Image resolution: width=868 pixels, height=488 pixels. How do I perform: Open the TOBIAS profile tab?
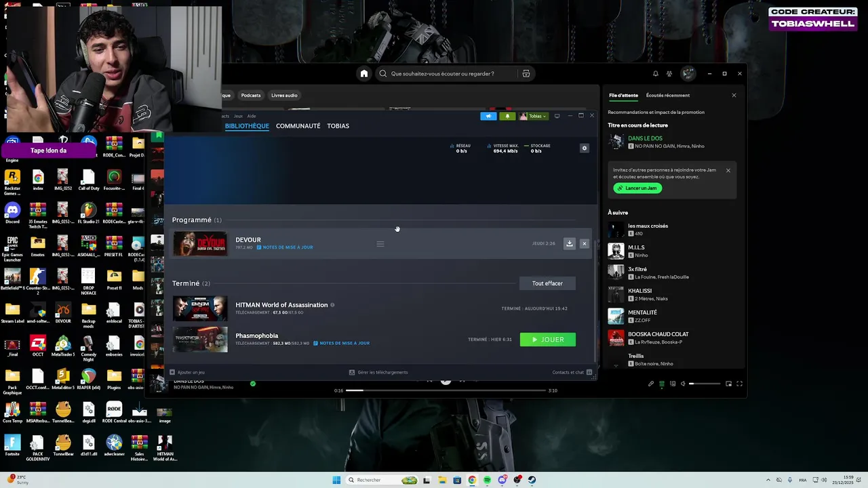(x=338, y=126)
